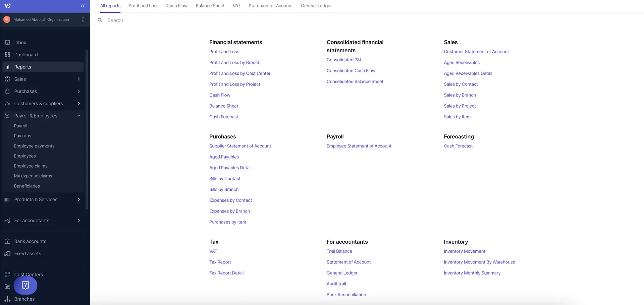Switch to the Balance Sheet tab
This screenshot has height=305, width=644.
pyautogui.click(x=210, y=6)
